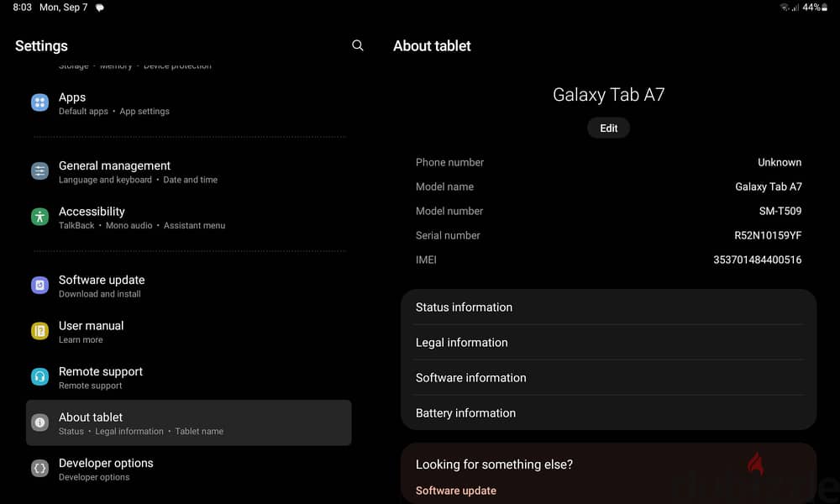The width and height of the screenshot is (840, 504).
Task: Open Developer options
Action: [188, 470]
